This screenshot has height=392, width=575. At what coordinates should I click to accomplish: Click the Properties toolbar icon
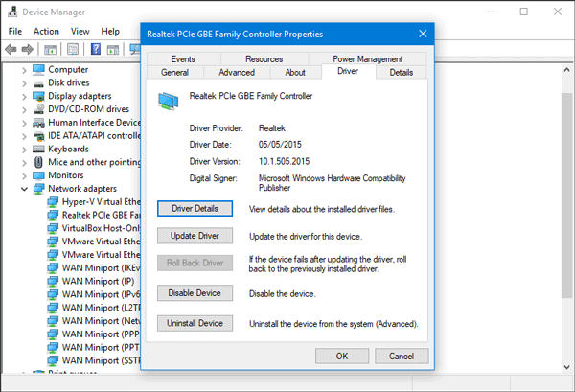73,49
